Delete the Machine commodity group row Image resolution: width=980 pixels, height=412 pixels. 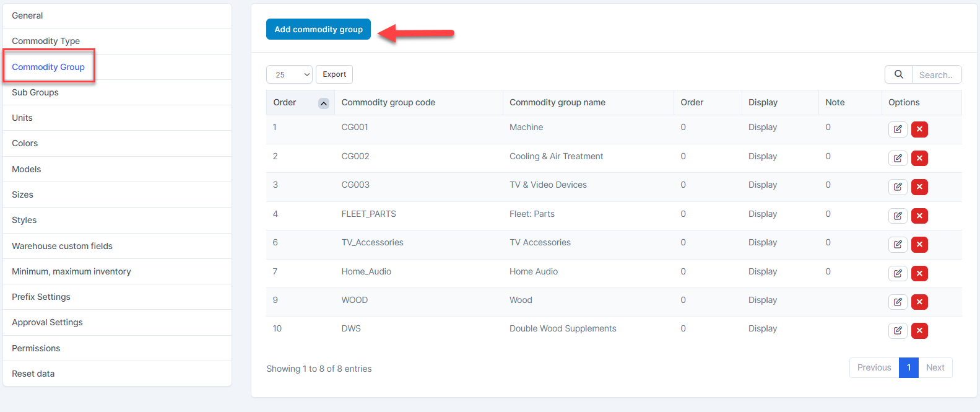pyautogui.click(x=919, y=129)
